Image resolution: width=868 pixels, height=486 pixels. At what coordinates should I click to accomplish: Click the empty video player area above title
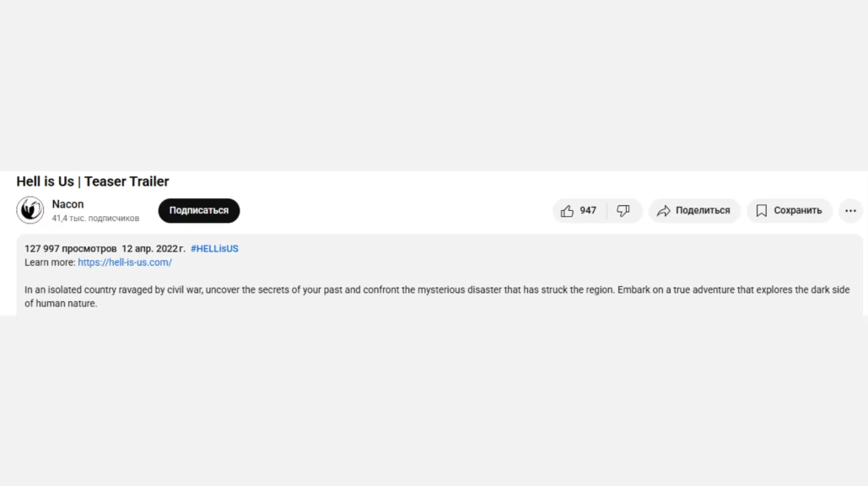434,84
